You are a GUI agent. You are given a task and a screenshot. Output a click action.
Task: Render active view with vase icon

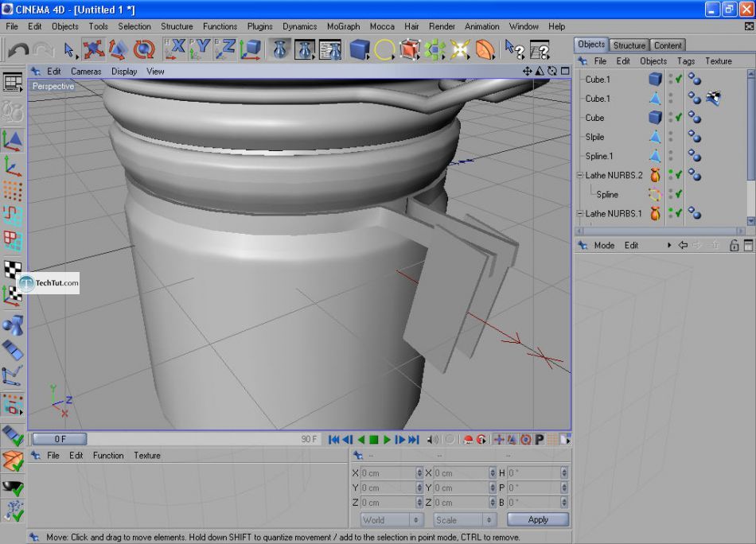click(280, 49)
